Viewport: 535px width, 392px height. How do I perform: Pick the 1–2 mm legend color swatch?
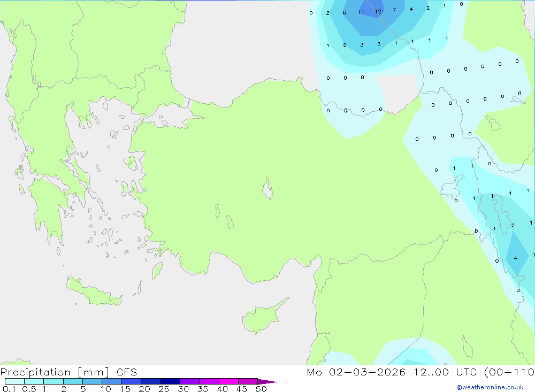53,381
